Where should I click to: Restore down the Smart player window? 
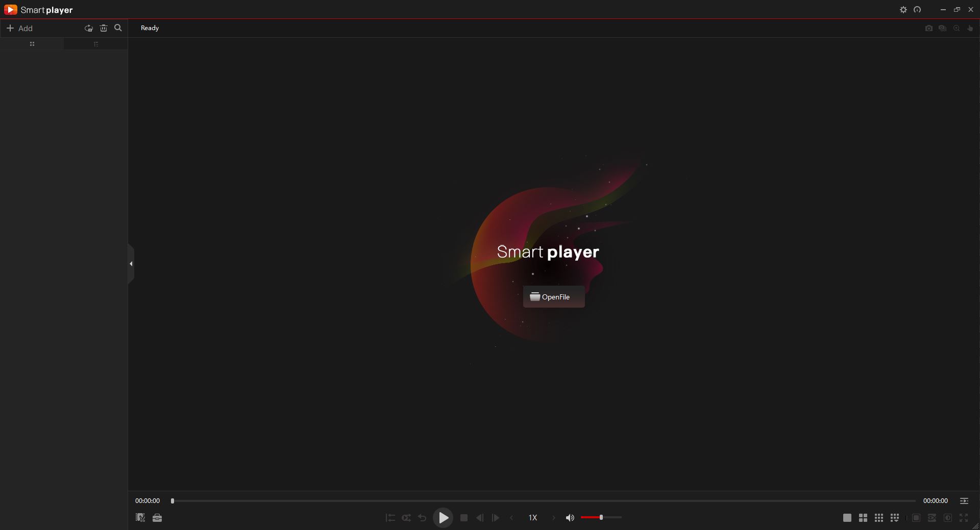tap(957, 10)
